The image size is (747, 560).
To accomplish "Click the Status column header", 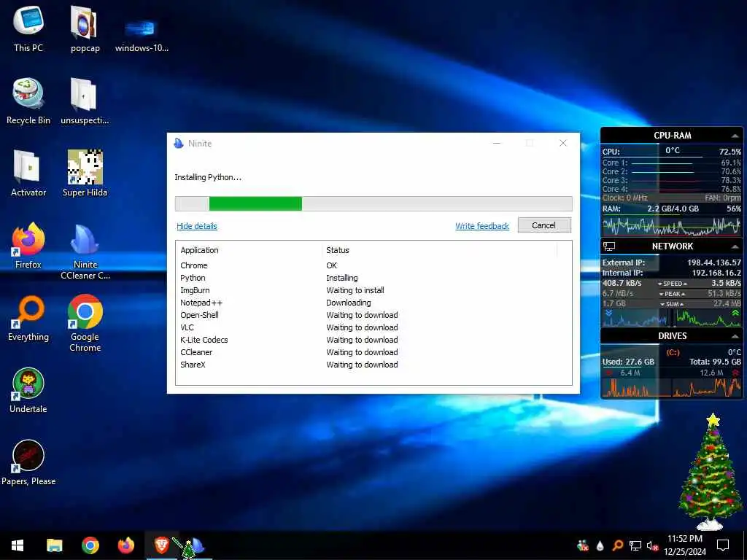I will pos(439,250).
